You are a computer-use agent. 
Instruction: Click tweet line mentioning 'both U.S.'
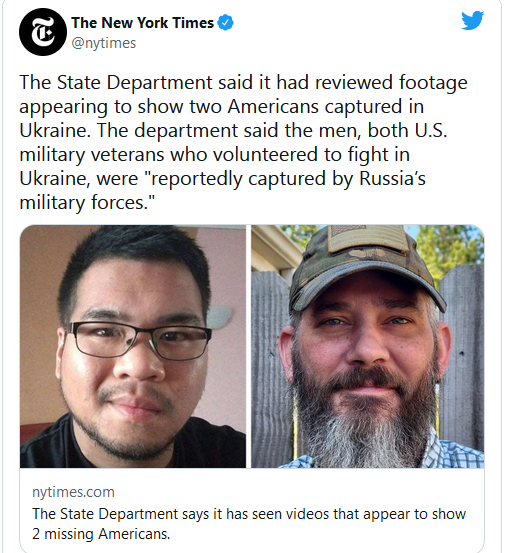click(x=233, y=130)
